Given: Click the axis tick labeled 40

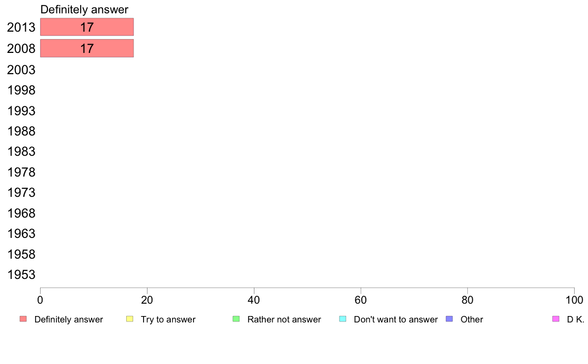Looking at the screenshot, I should (x=254, y=300).
